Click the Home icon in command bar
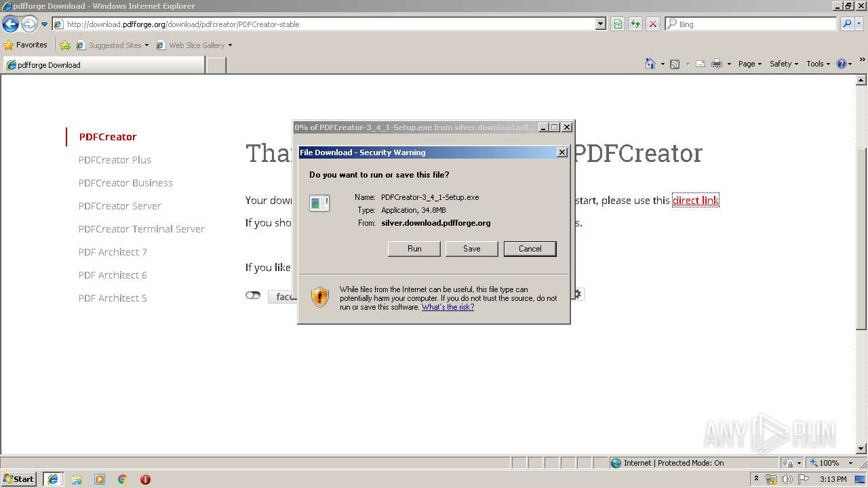Screen dimensions: 868x488 650,64
